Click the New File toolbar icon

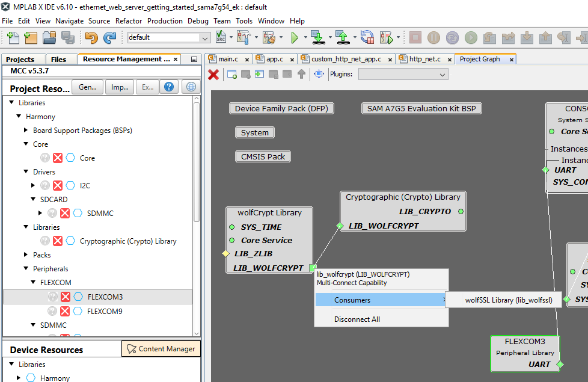pyautogui.click(x=13, y=37)
